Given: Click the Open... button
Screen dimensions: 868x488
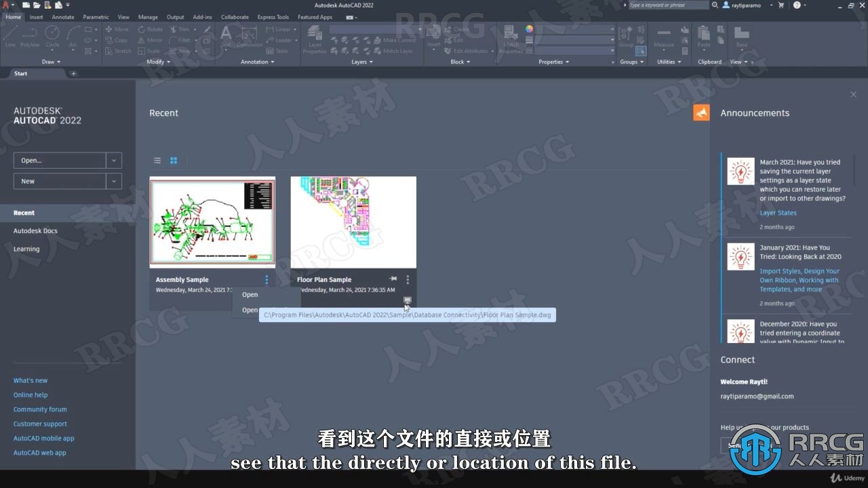Looking at the screenshot, I should click(x=60, y=161).
